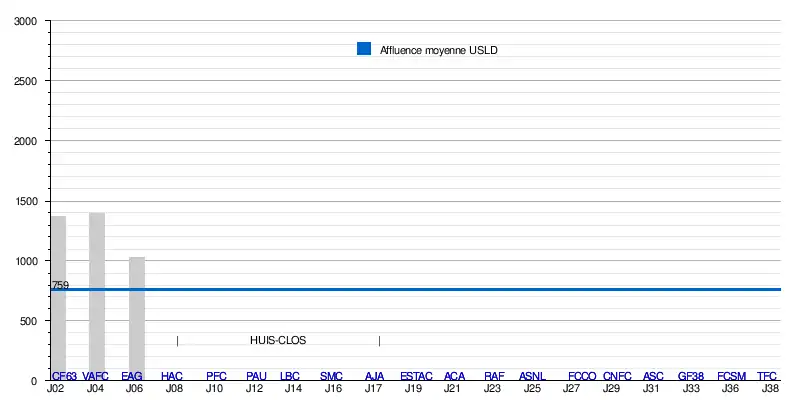
Task: Click the HAC link
Action: coord(172,376)
